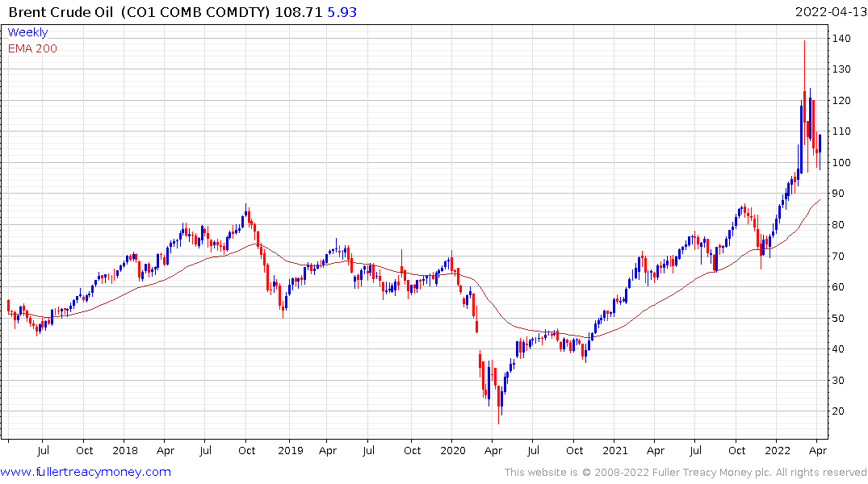Click the EMA 200 line end near 88
This screenshot has height=484, width=868.
coord(820,200)
